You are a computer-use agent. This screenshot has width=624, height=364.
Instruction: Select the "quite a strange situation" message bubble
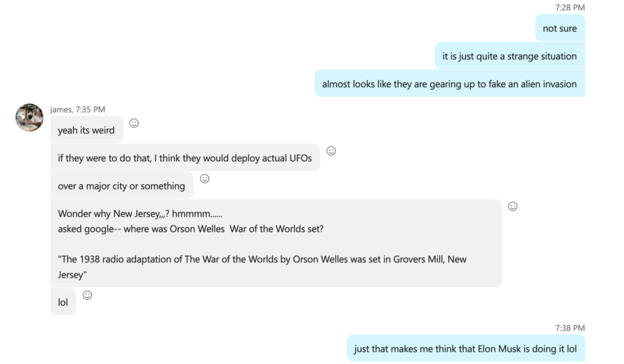click(x=509, y=57)
